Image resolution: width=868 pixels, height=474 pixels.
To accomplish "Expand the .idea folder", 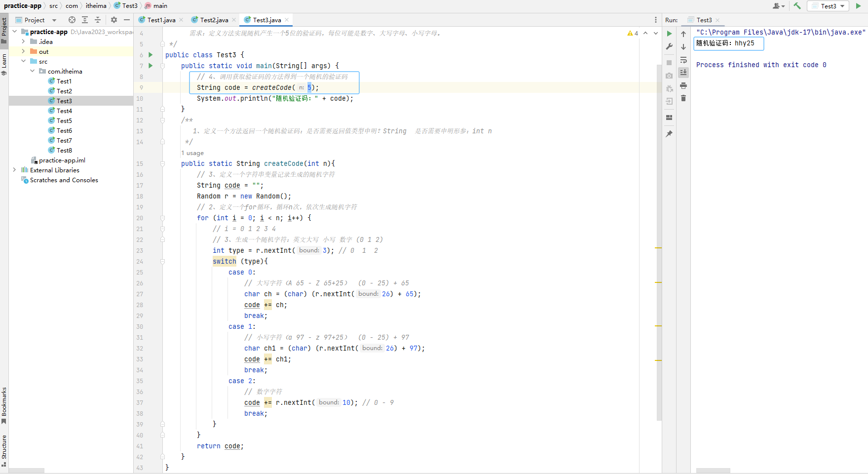I will point(23,41).
